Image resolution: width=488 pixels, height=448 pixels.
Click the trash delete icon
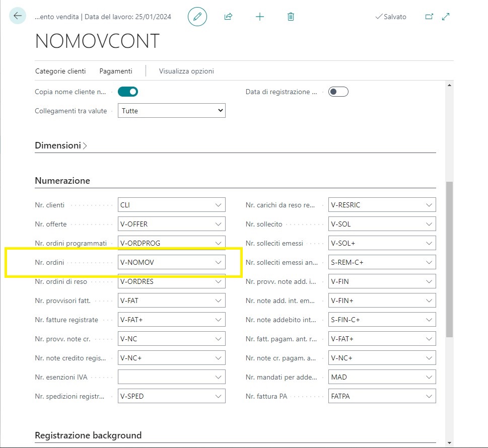(x=291, y=17)
